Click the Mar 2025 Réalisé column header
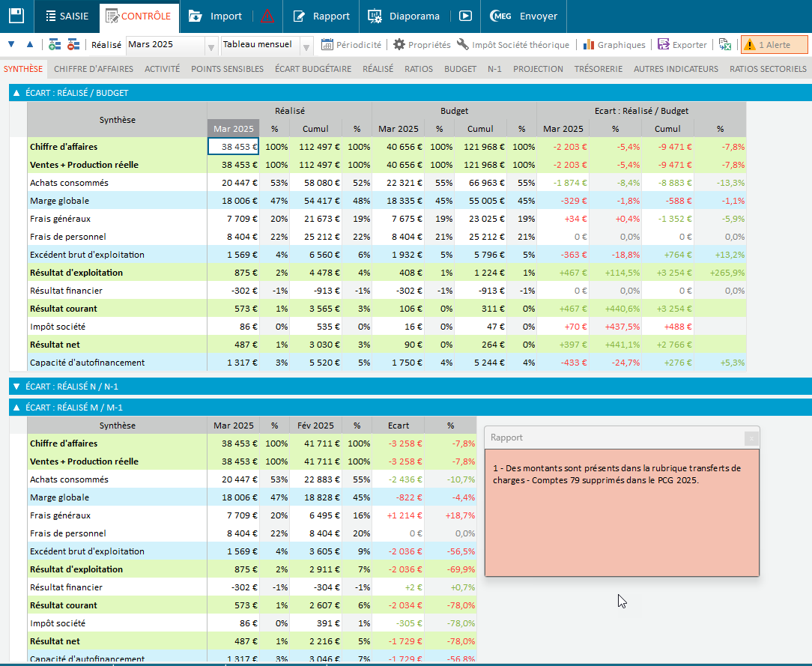 click(x=234, y=128)
